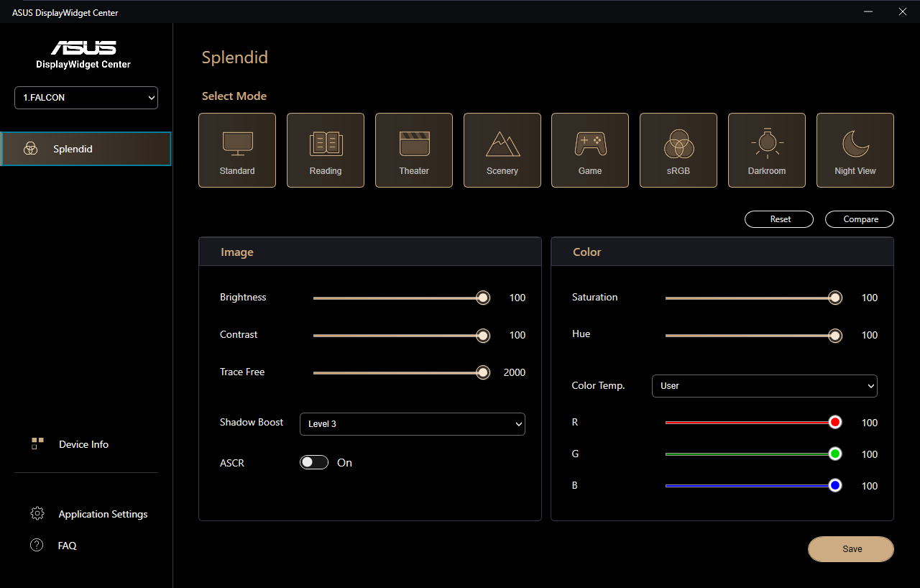This screenshot has height=588, width=920.
Task: Open the Splendid menu item label
Action: click(x=73, y=149)
